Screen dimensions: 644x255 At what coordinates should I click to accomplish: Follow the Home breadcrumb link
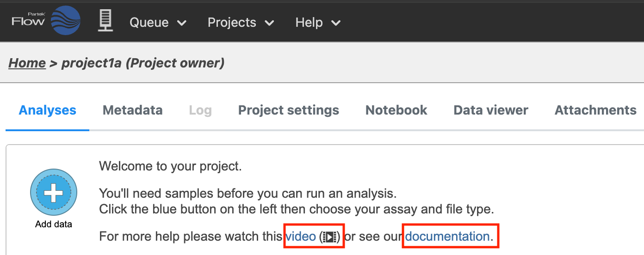(27, 63)
